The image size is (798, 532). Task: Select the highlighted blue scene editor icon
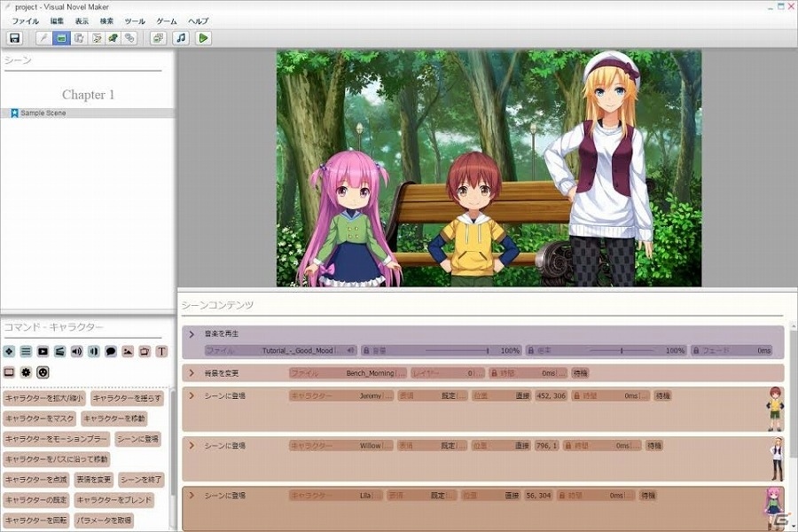61,38
